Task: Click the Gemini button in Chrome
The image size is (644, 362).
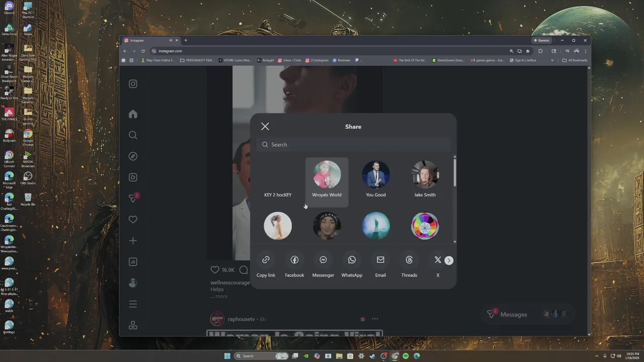Action: click(x=541, y=40)
